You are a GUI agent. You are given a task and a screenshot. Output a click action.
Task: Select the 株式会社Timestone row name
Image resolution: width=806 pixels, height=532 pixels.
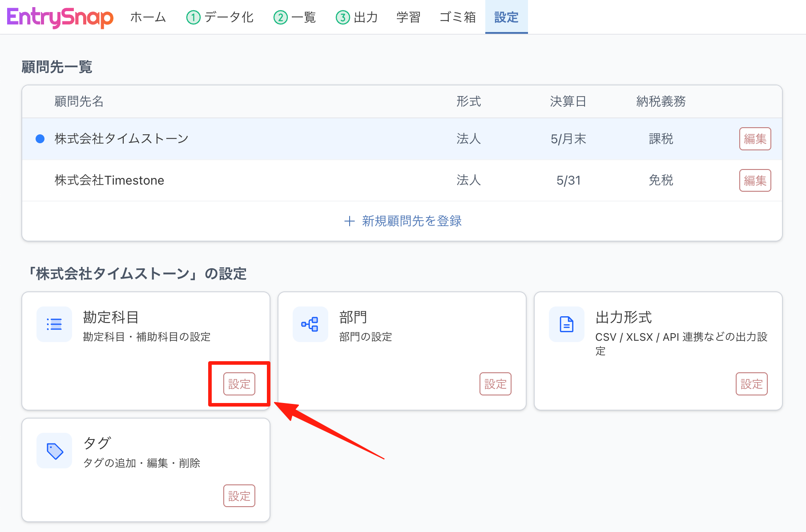click(109, 181)
